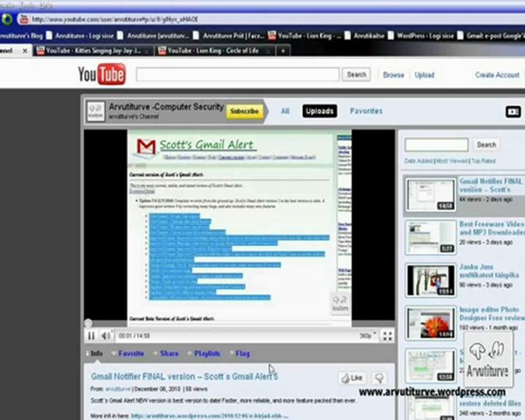The width and height of the screenshot is (525, 420).
Task: Click the browser address bar URL
Action: pos(115,19)
